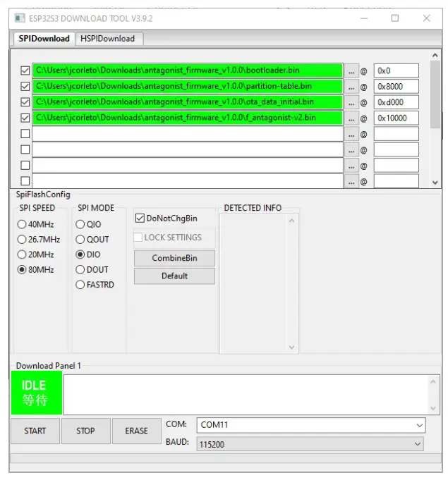Image resolution: width=448 pixels, height=480 pixels.
Task: Choose FASTRD SPI mode
Action: [95, 285]
